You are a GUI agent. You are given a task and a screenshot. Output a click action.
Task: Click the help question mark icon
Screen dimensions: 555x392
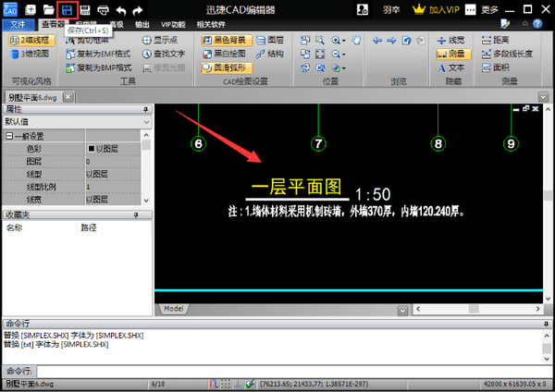(x=537, y=24)
